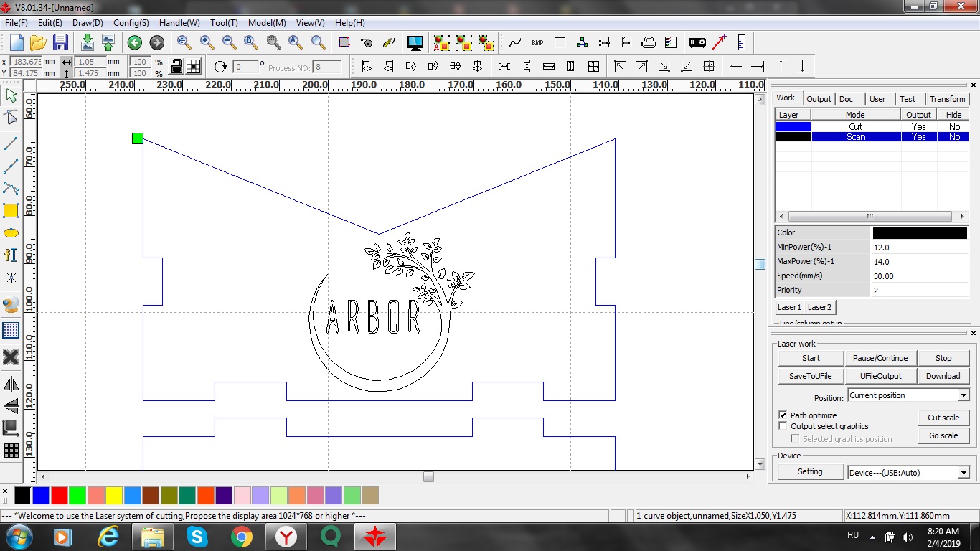Click the X position input field
Viewport: 980px width, 551px height.
coord(27,62)
